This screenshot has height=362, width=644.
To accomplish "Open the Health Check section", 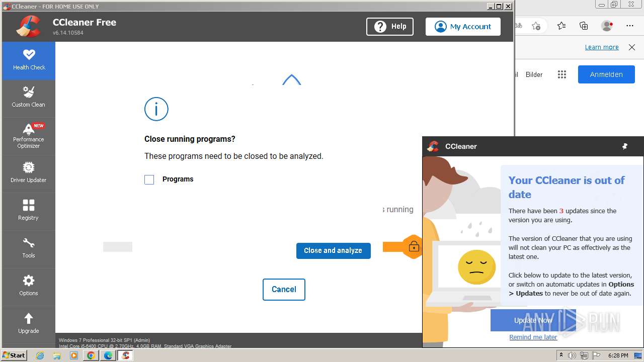I will [29, 61].
